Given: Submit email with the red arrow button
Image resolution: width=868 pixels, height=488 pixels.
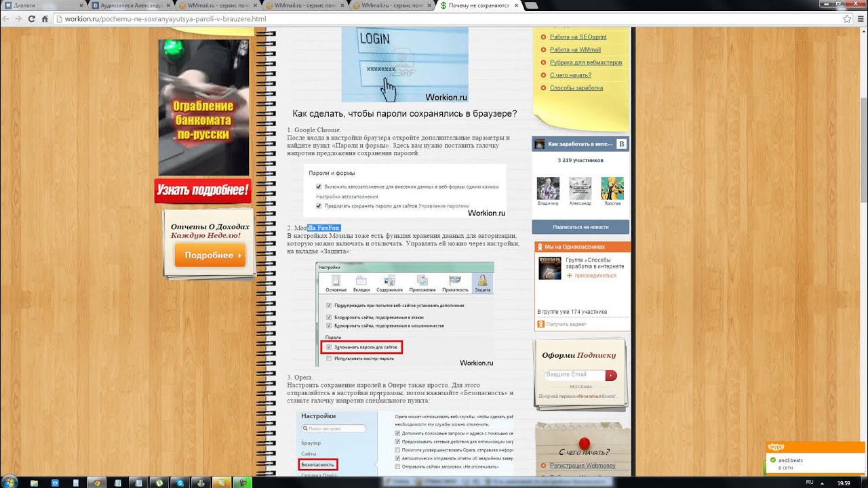Looking at the screenshot, I should point(611,375).
